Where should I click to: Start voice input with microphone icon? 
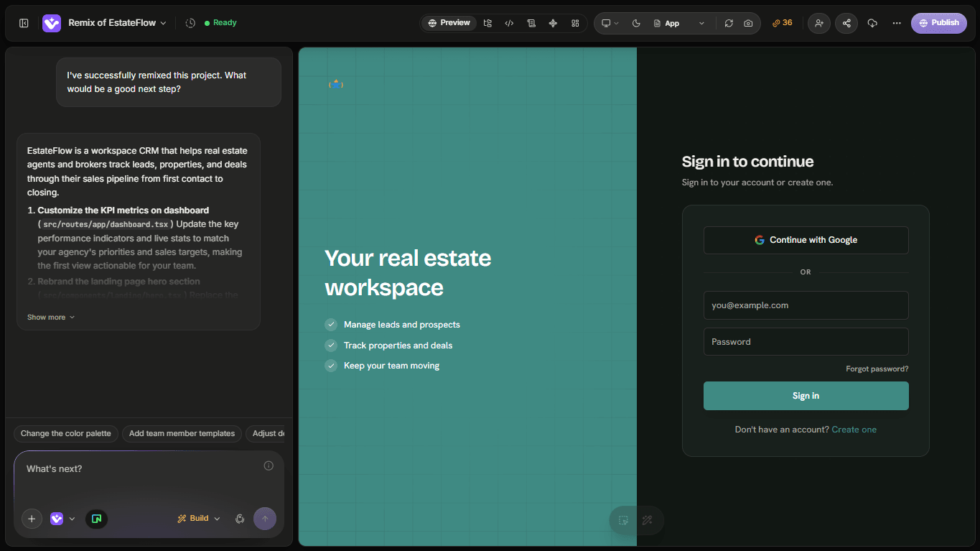pyautogui.click(x=240, y=519)
